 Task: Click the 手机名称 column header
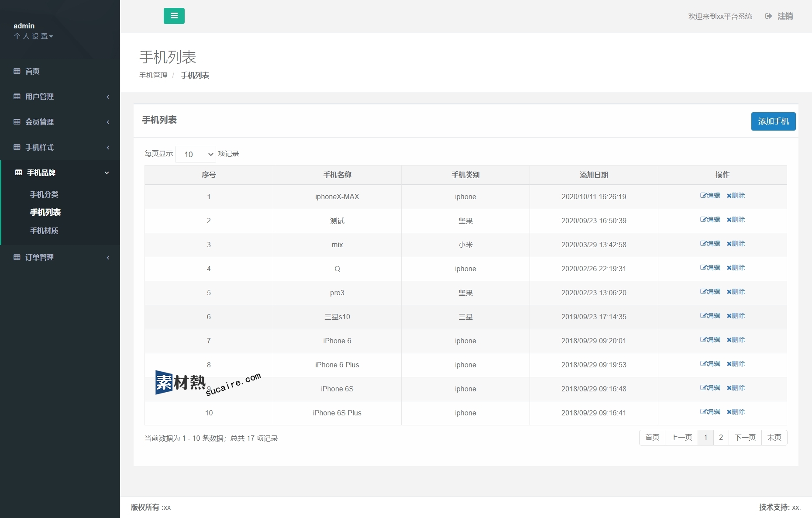[337, 175]
